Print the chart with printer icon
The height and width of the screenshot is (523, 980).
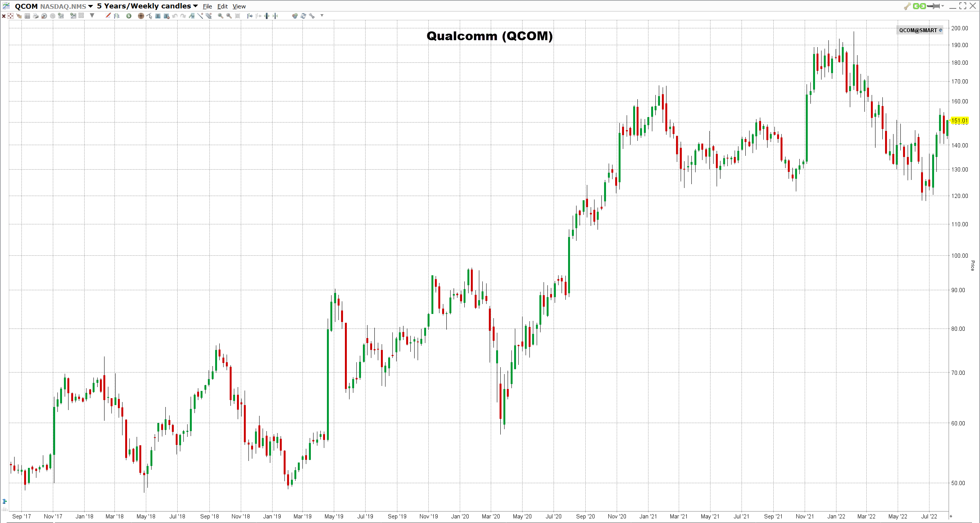pyautogui.click(x=36, y=16)
